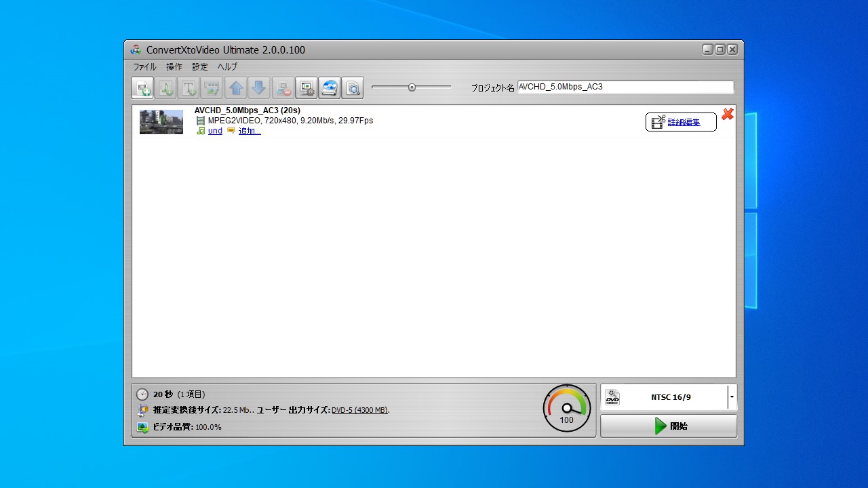Start conversion with the 開始 button
Viewport: 868px width, 488px height.
pyautogui.click(x=669, y=426)
